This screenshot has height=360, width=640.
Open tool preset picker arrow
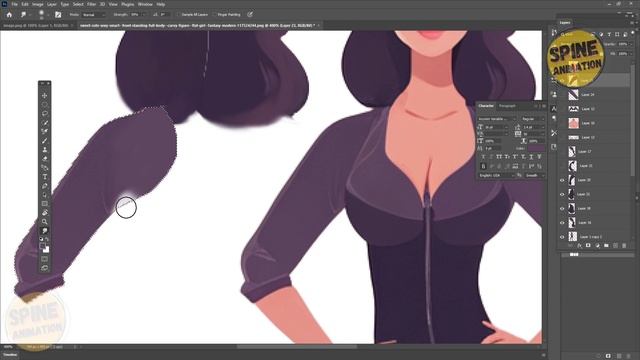coord(30,15)
